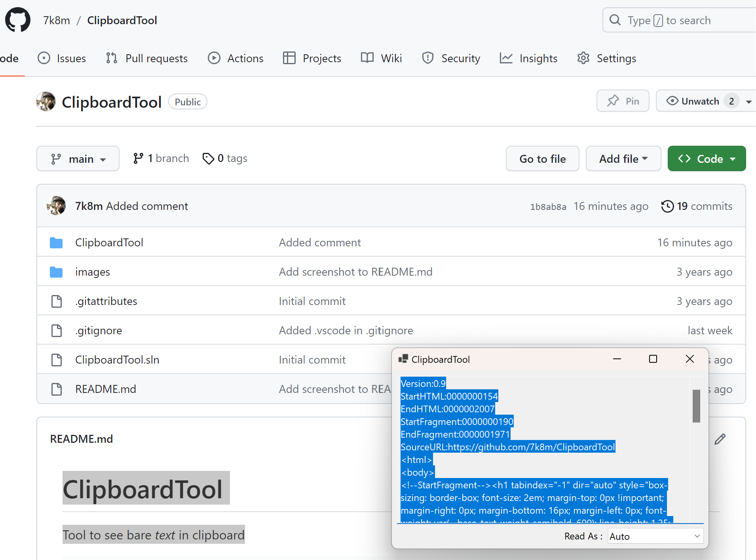Click the repository owner avatar beside title
Image resolution: width=756 pixels, height=560 pixels.
point(46,102)
